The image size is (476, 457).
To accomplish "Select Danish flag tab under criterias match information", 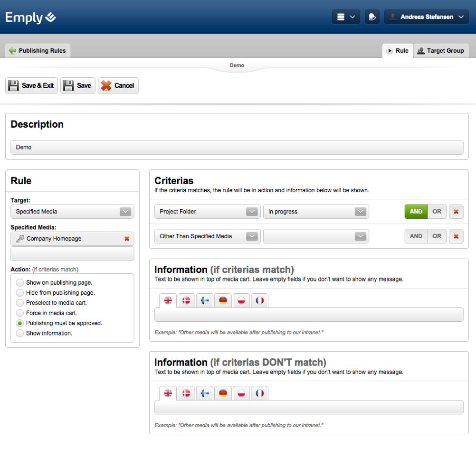I will (186, 300).
